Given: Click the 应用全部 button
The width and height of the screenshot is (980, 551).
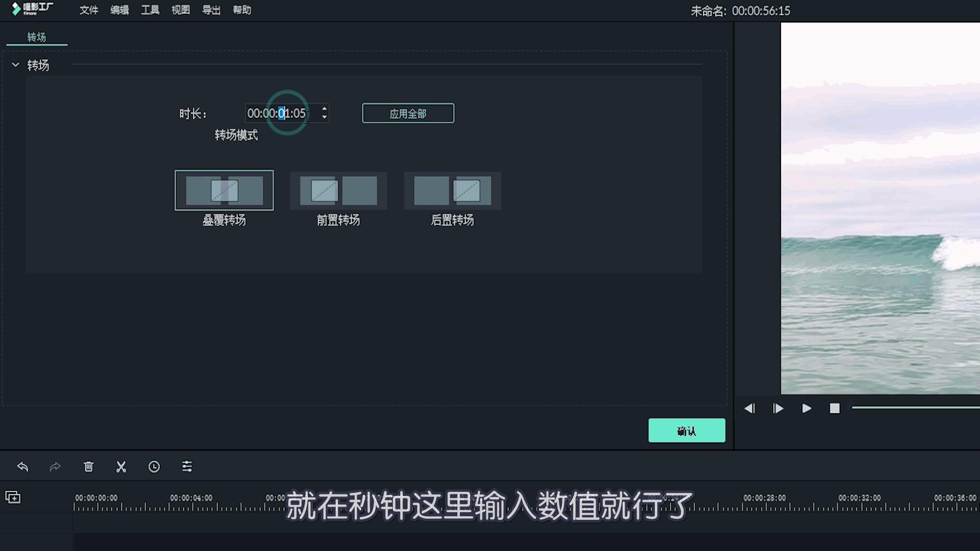Looking at the screenshot, I should click(x=408, y=113).
